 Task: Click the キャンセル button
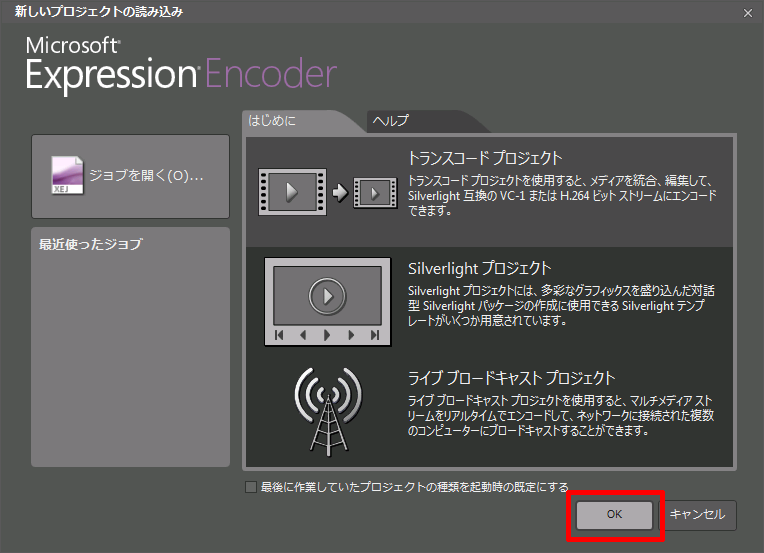click(698, 515)
